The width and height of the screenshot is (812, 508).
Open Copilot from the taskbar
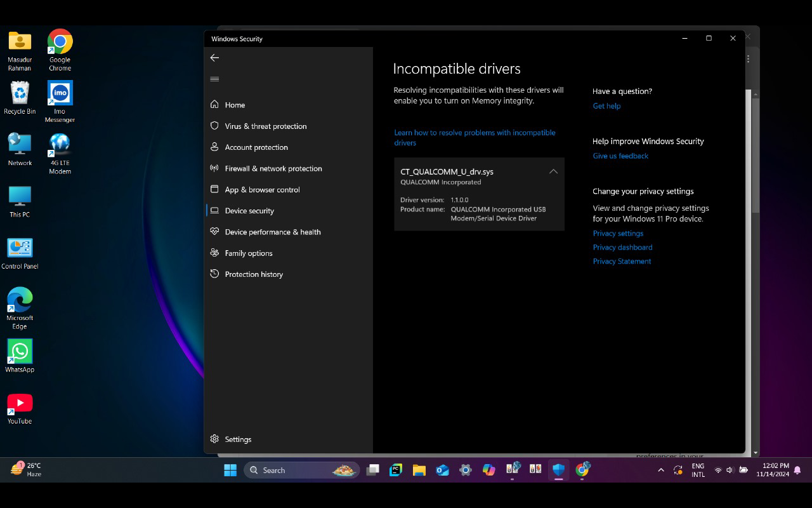[488, 470]
